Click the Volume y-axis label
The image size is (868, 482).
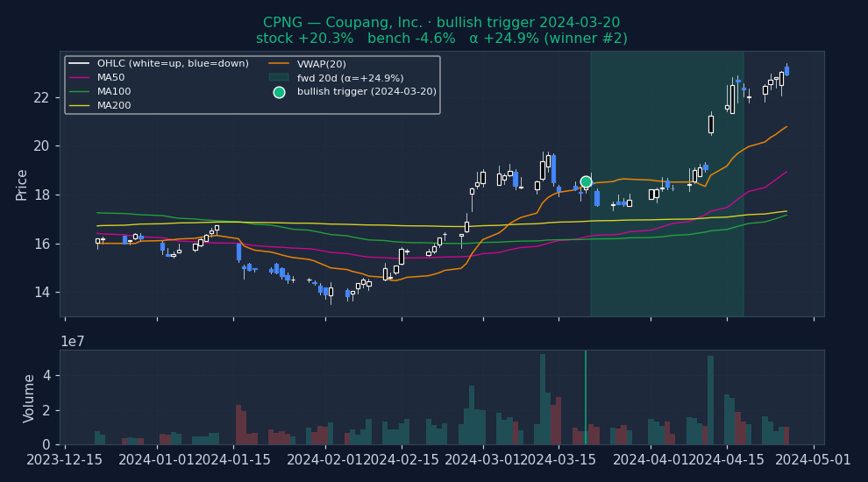(x=30, y=398)
